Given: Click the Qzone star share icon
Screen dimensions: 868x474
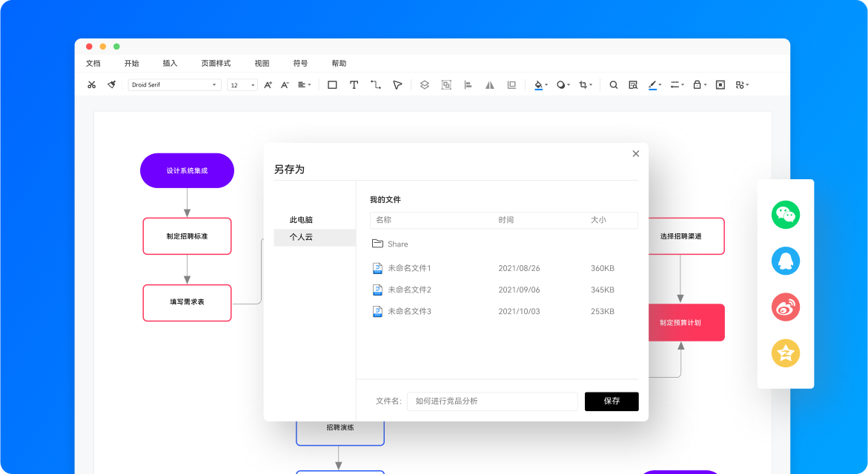Looking at the screenshot, I should 786,353.
